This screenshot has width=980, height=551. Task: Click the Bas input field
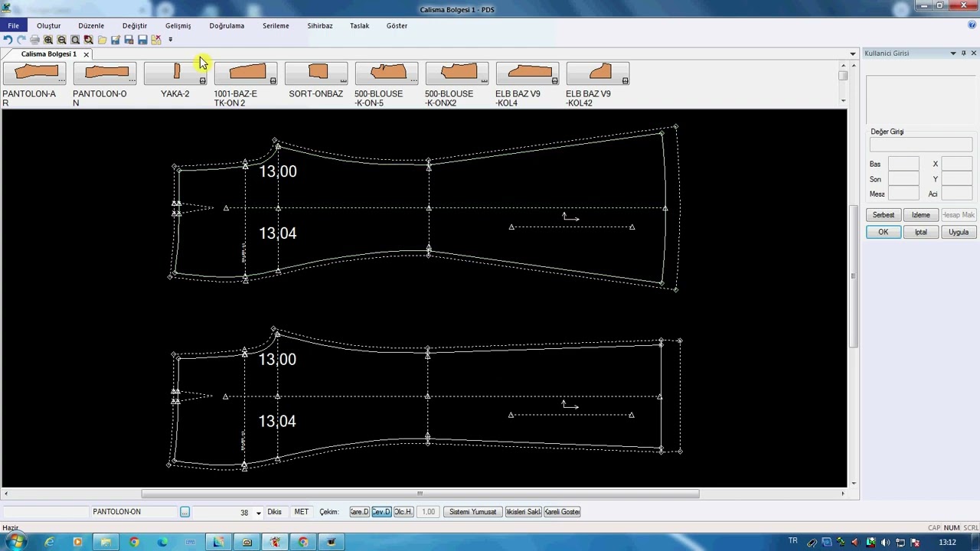click(903, 164)
